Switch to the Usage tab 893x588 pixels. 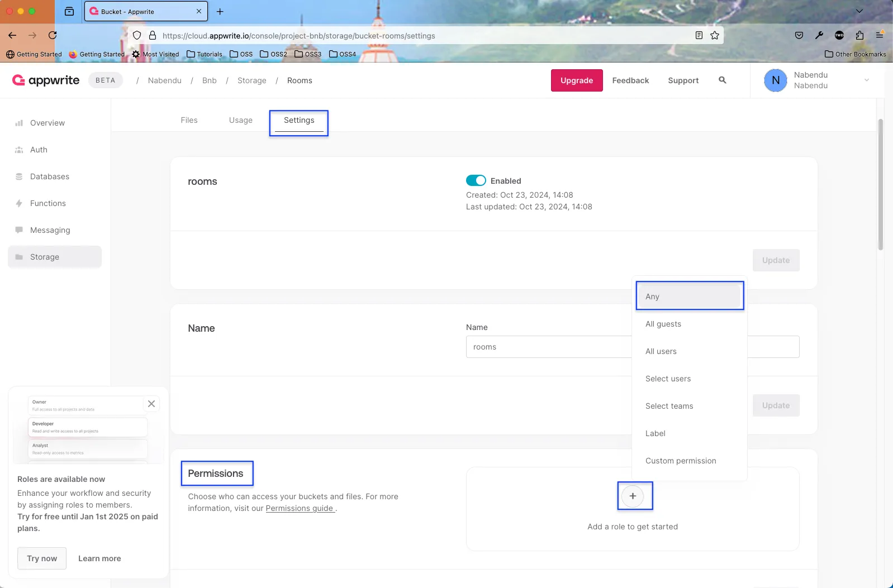[x=241, y=120]
